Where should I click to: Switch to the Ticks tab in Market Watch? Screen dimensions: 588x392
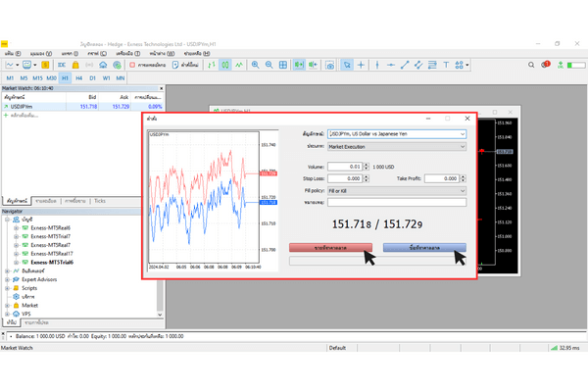tap(99, 200)
